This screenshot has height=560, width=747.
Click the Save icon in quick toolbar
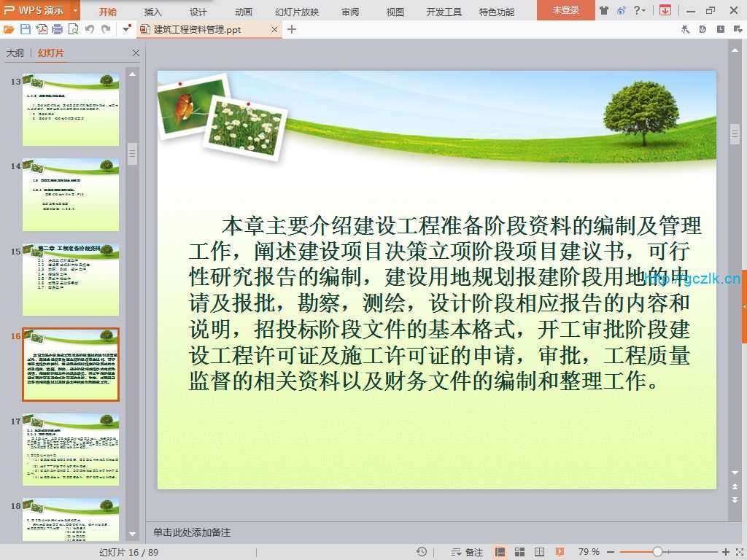pyautogui.click(x=26, y=29)
